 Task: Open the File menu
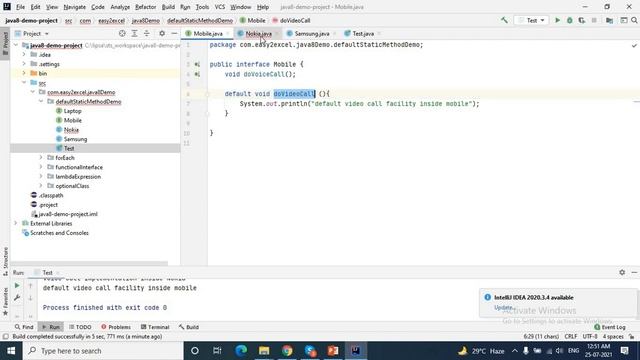point(20,7)
